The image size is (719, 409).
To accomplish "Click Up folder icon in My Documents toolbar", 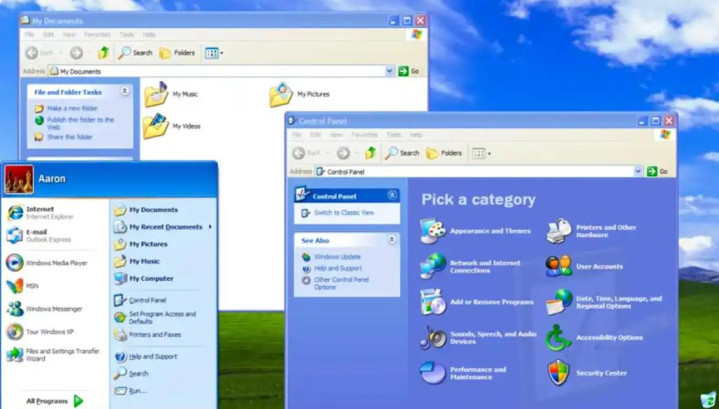I will coord(104,53).
